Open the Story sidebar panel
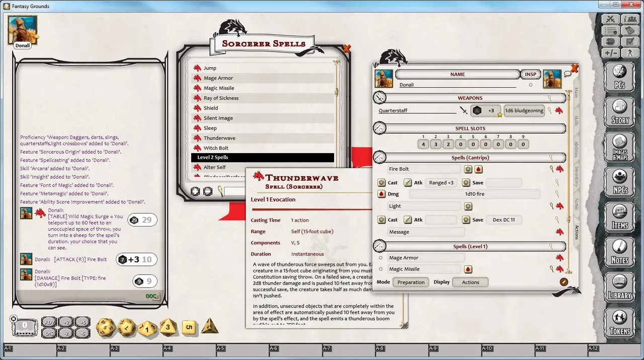The width and height of the screenshot is (644, 360). (620, 113)
